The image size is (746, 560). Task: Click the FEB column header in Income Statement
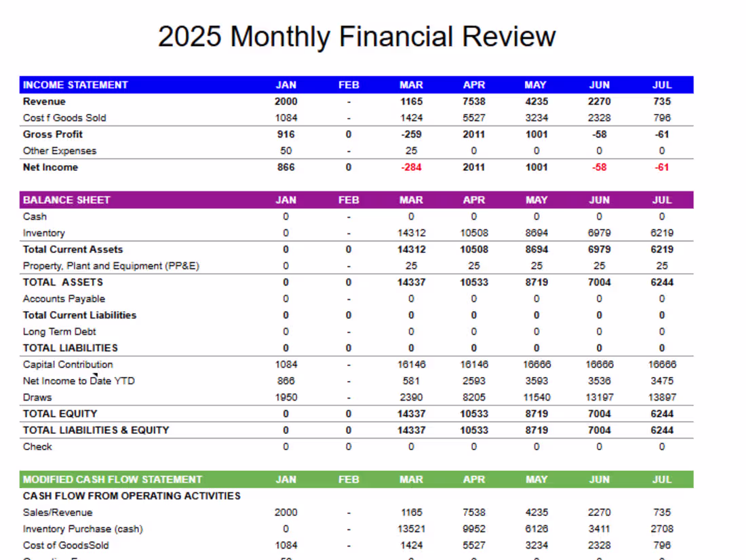tap(348, 85)
